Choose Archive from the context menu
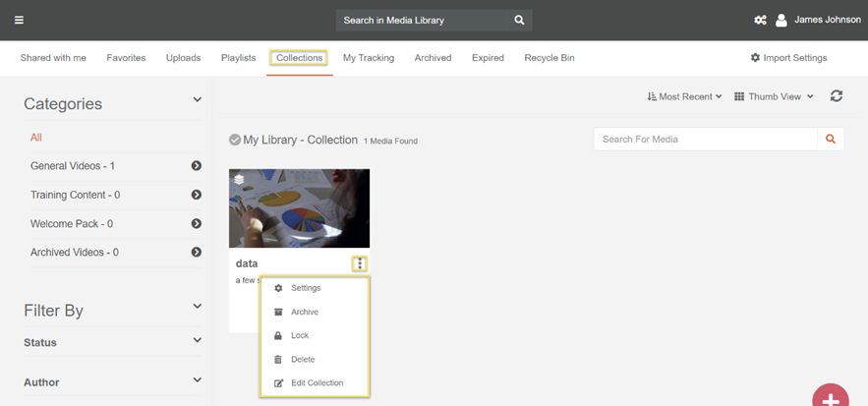The height and width of the screenshot is (406, 868). tap(304, 312)
